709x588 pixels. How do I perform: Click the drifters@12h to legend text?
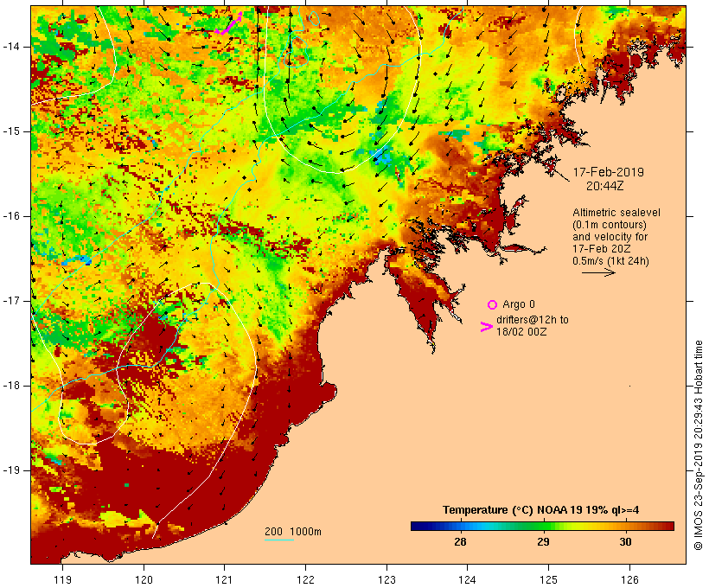(533, 319)
